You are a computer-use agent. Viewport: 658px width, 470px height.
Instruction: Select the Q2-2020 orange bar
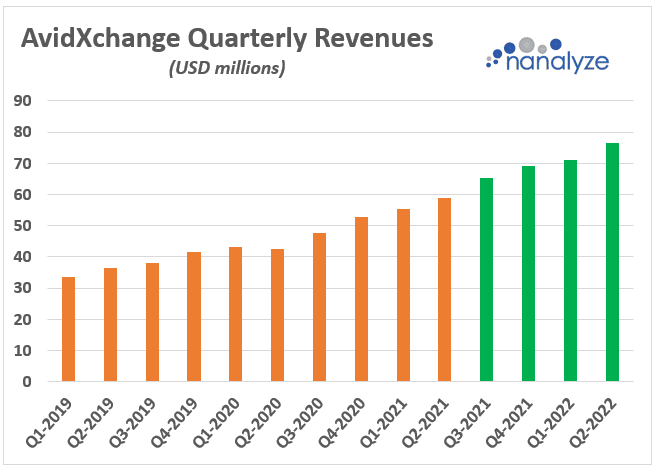click(277, 315)
